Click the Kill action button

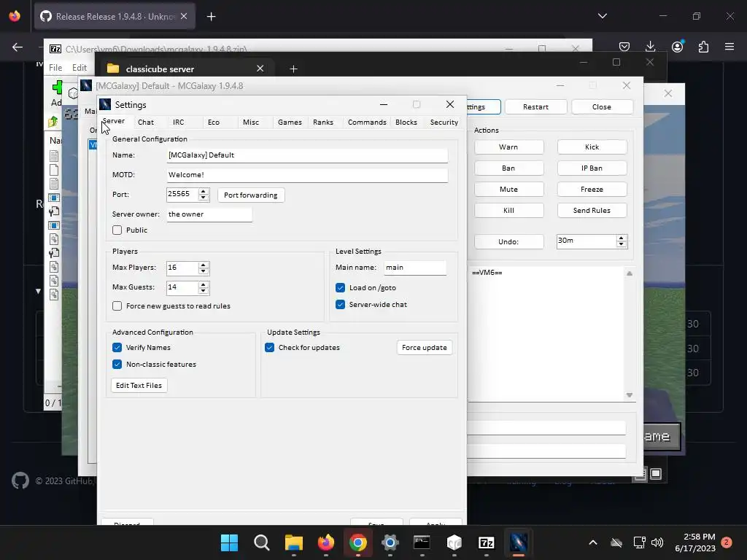(x=508, y=210)
